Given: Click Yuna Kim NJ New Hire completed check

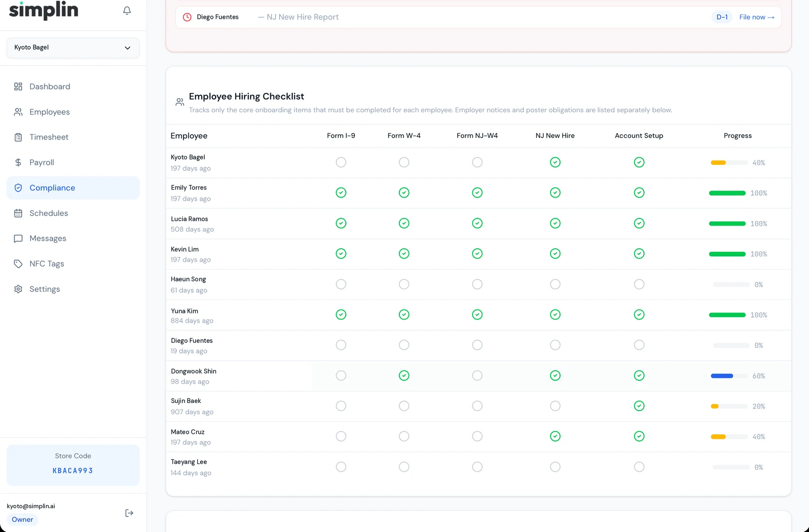Looking at the screenshot, I should coord(555,315).
